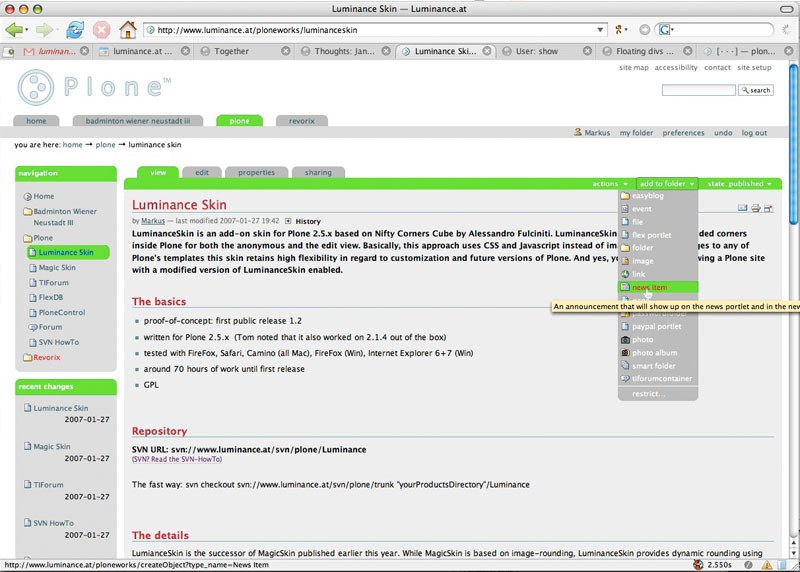Collapse the add to folder dropdown
Viewport: 800px width, 572px height.
point(666,184)
